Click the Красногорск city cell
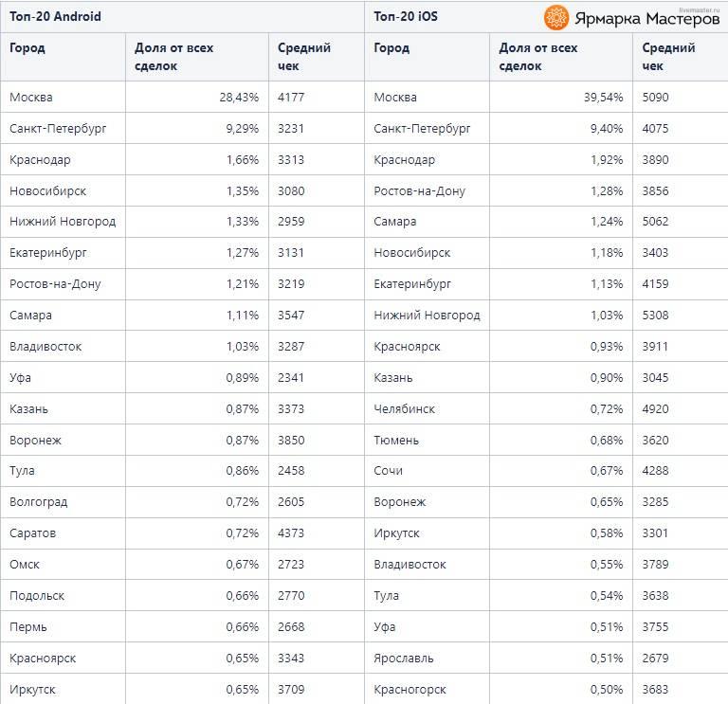This screenshot has height=704, width=728. tap(410, 690)
